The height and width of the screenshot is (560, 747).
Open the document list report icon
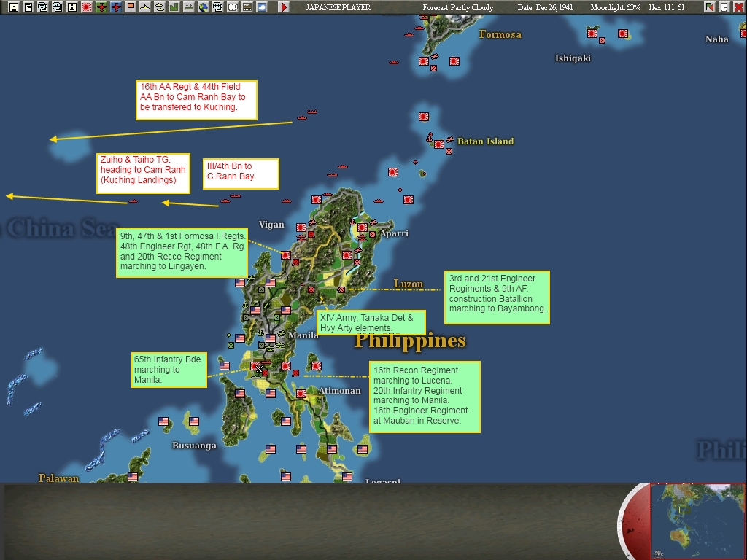(x=28, y=7)
